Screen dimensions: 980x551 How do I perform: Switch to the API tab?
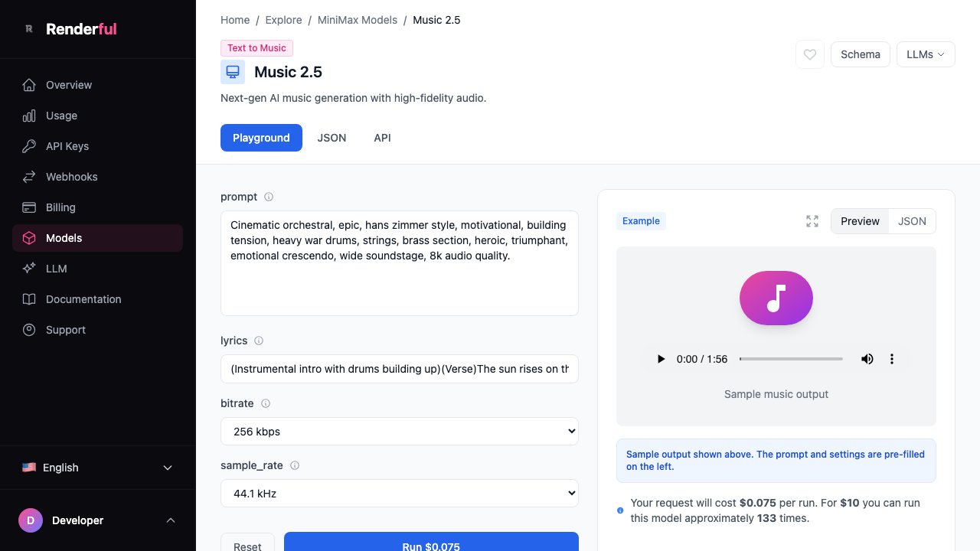382,138
